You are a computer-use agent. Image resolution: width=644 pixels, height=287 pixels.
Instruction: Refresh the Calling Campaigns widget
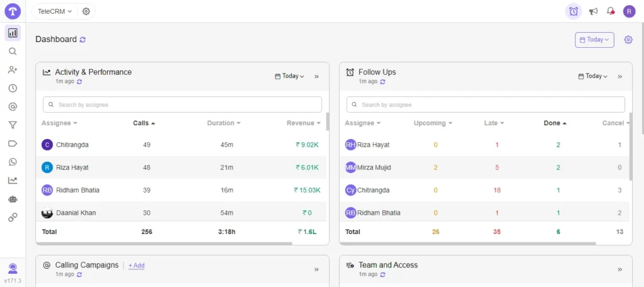click(x=79, y=274)
